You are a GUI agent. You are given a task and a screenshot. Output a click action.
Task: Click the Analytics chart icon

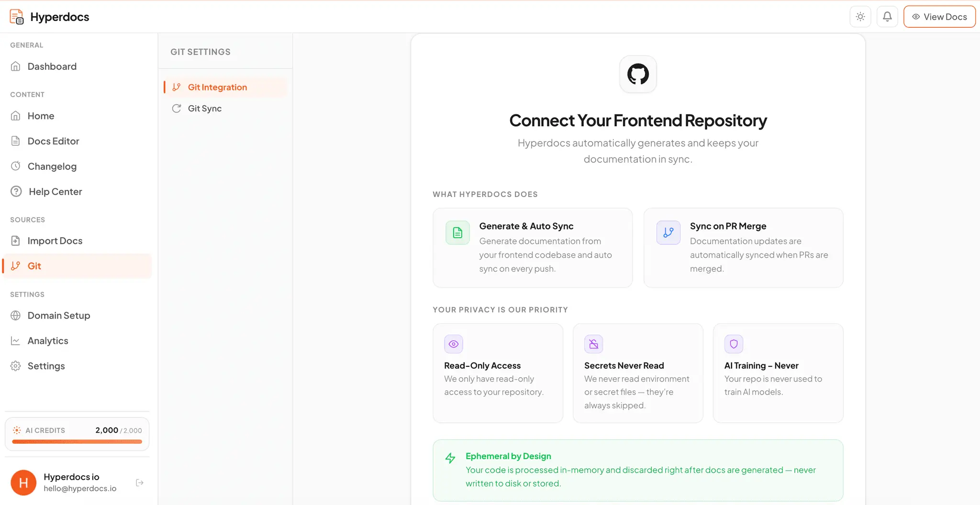16,341
